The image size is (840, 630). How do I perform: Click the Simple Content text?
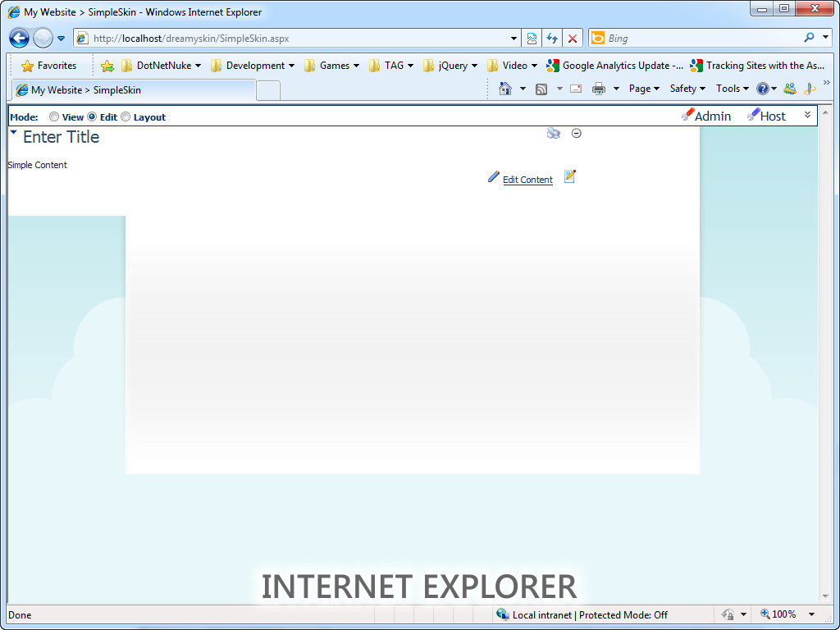pos(38,165)
